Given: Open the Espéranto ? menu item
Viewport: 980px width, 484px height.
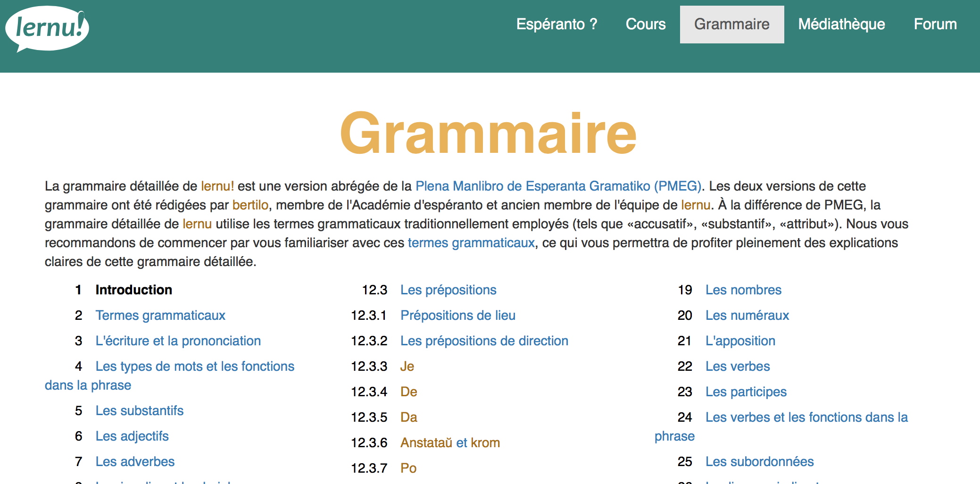Looking at the screenshot, I should pyautogui.click(x=557, y=24).
